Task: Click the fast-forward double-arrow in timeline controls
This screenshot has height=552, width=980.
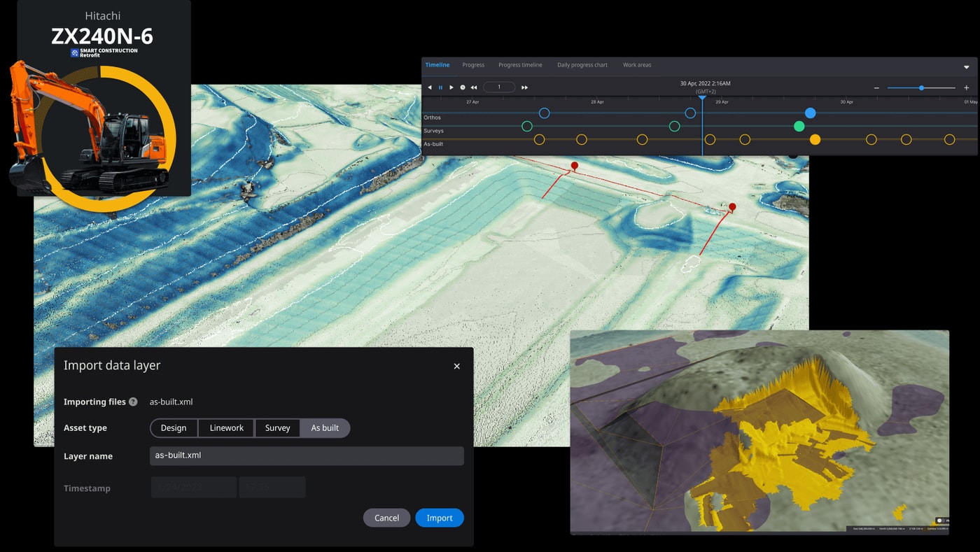Action: pyautogui.click(x=524, y=87)
